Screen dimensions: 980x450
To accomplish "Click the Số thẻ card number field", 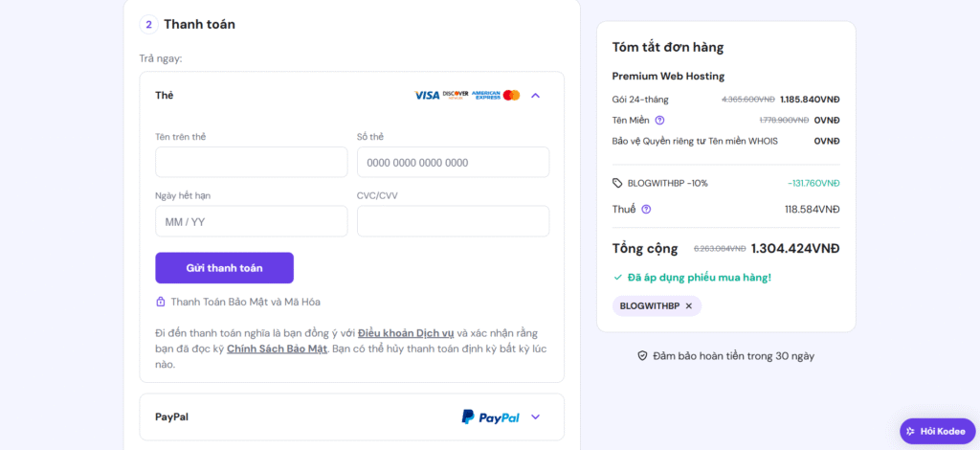I will tap(453, 163).
